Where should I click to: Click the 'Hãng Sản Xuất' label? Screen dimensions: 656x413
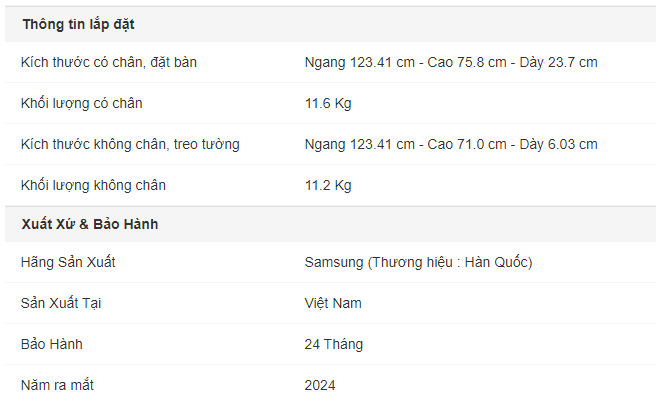(68, 262)
